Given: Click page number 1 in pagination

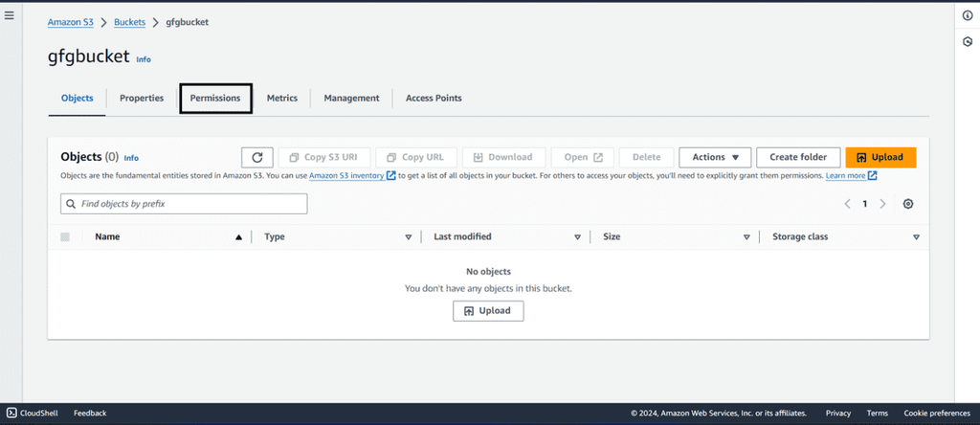Looking at the screenshot, I should [x=865, y=204].
